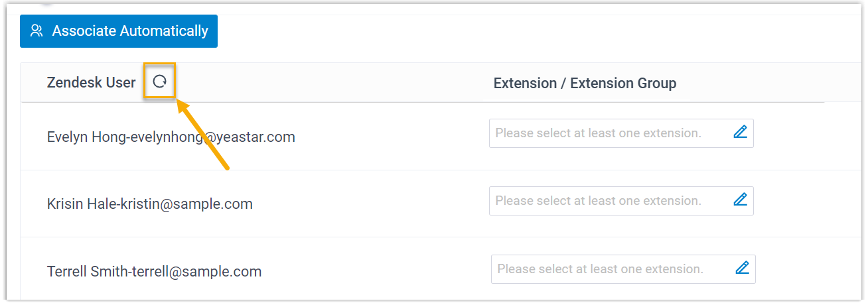Click the edit pencil for Krisin Hale
The height and width of the screenshot is (305, 868).
click(740, 200)
